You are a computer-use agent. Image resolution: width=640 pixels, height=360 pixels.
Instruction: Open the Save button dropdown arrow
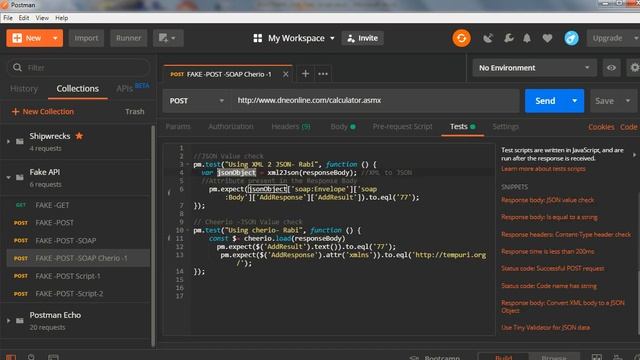pos(628,100)
